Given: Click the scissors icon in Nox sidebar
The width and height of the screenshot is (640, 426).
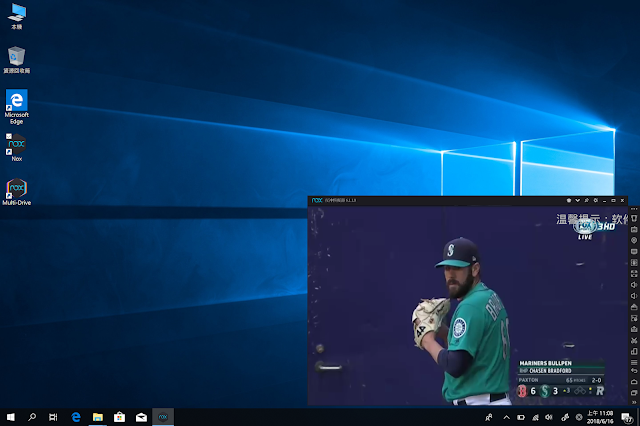Looking at the screenshot, I should pos(634,340).
